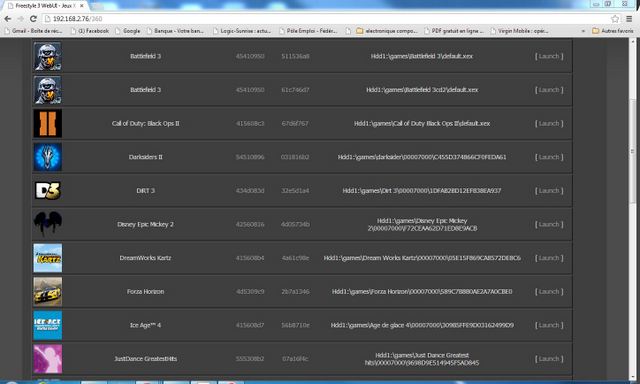Launch Forza Horizon
The width and height of the screenshot is (640, 384).
[549, 291]
